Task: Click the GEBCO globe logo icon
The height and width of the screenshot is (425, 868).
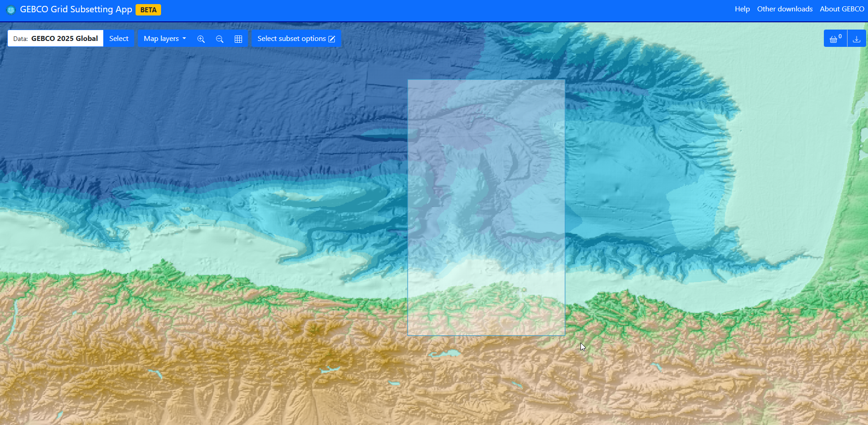Action: click(11, 10)
